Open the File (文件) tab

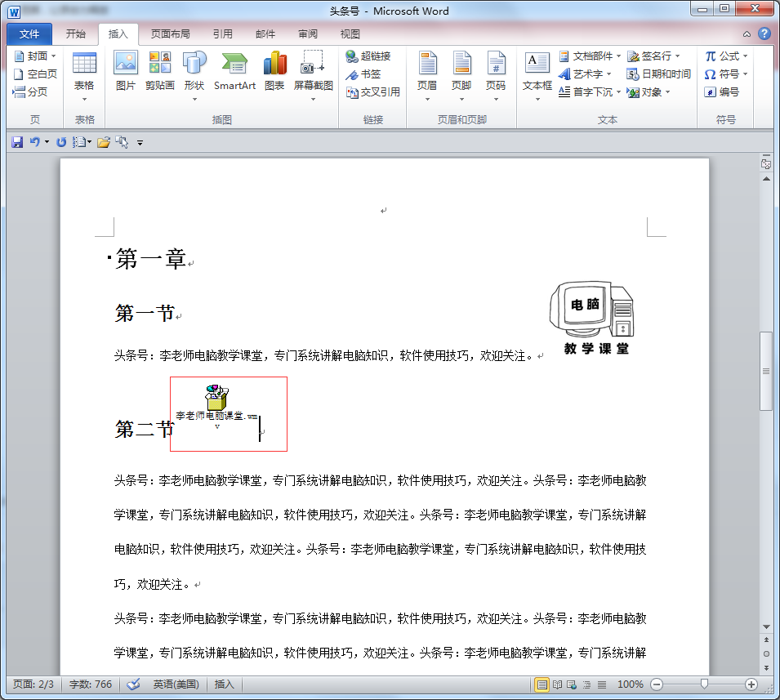click(29, 33)
